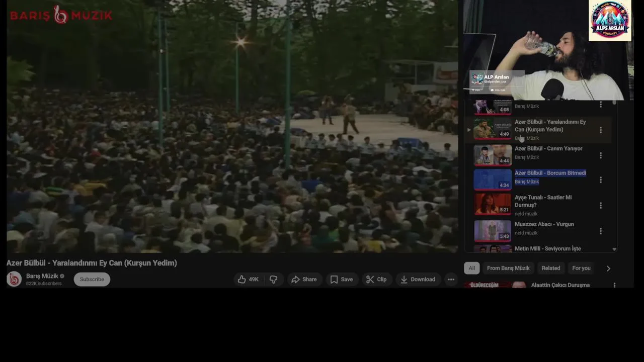Open Barış Müzik channel avatar
Image resolution: width=644 pixels, height=362 pixels.
click(x=14, y=279)
